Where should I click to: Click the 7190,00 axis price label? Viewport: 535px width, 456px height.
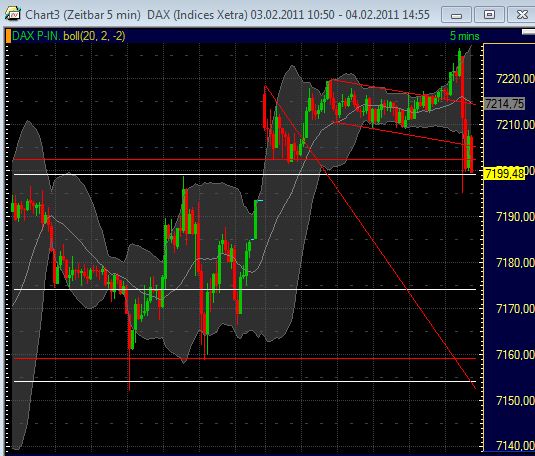515,216
